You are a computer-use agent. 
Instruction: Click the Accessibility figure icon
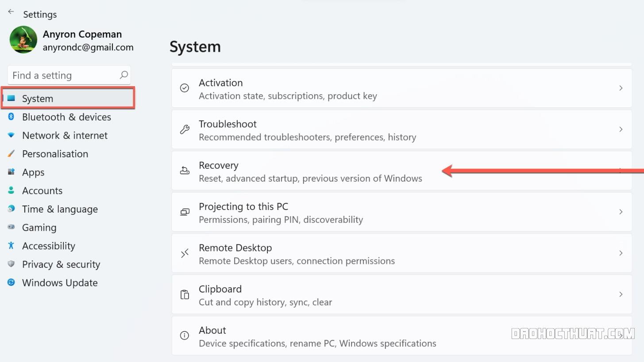point(12,246)
